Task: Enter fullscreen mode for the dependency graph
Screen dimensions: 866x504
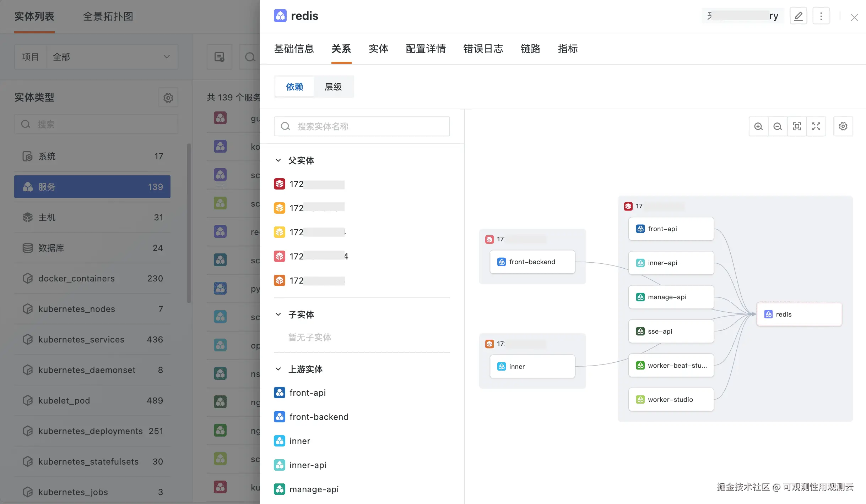Action: tap(816, 126)
